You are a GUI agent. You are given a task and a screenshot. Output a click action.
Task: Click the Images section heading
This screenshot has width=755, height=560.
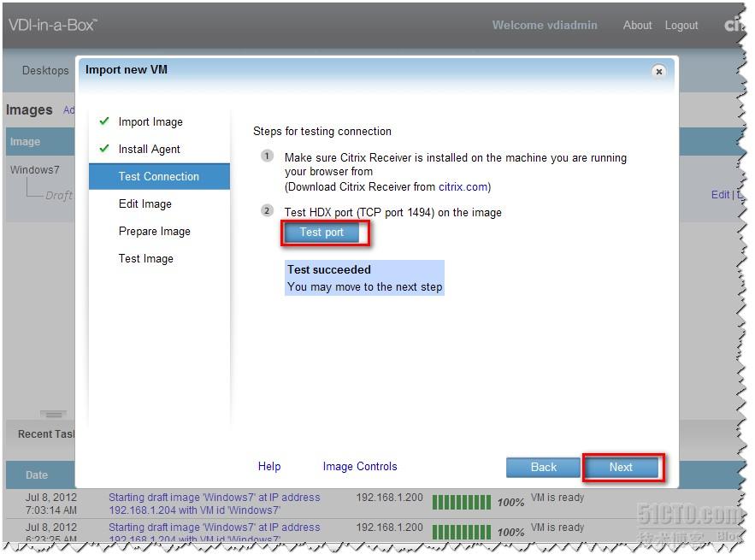(29, 109)
